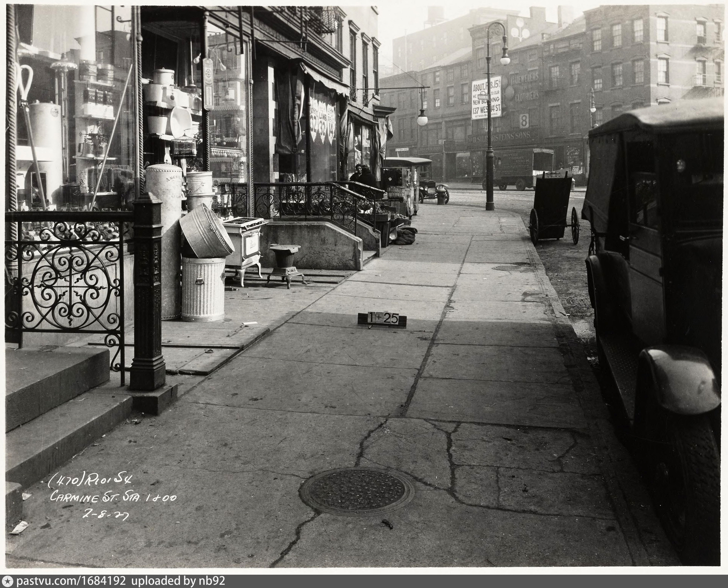This screenshot has width=728, height=588.
Task: Click the large number 8 sign on the building
Action: click(524, 121)
